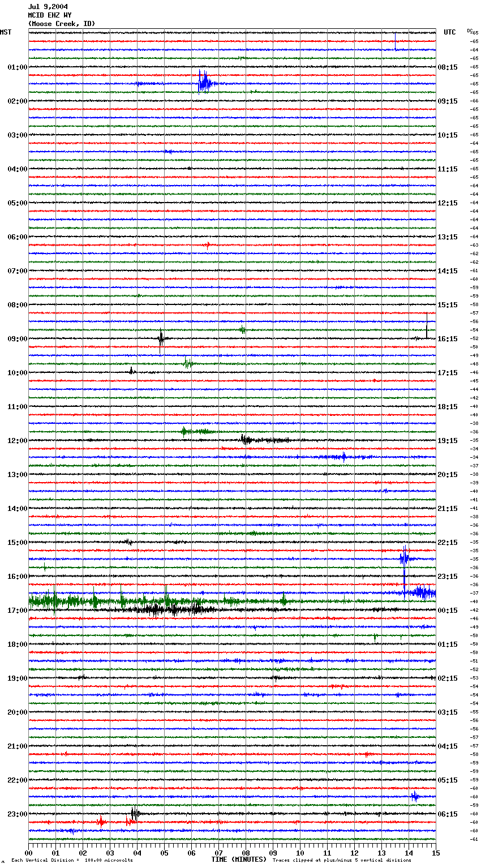Image resolution: width=481 pixels, height=868 pixels.
Task: Click the 04:00 MST time label
Action: [18, 169]
